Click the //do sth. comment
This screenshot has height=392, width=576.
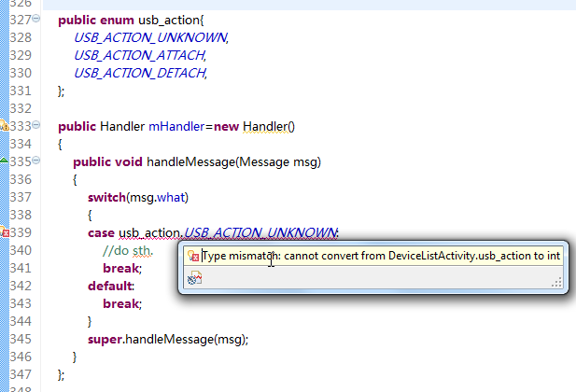coord(128,251)
